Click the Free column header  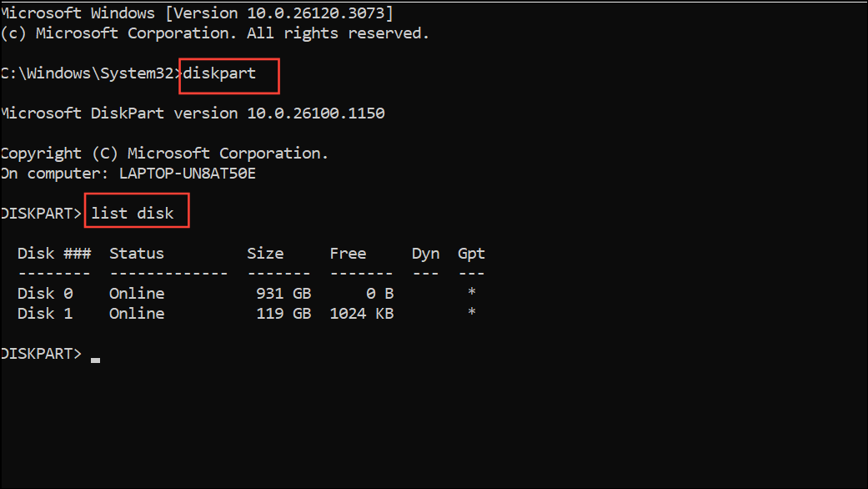tap(348, 253)
